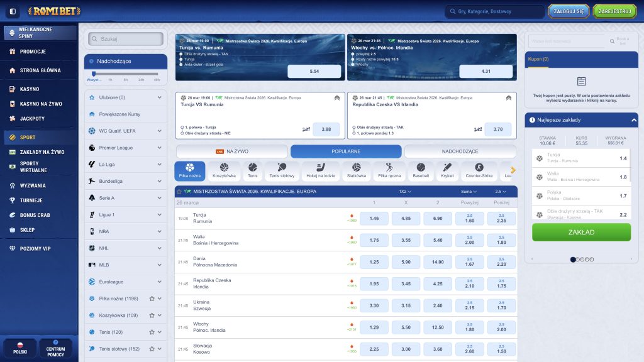The image size is (644, 362).
Task: Pick 1.46 odds for Turcja win
Action: point(374,219)
